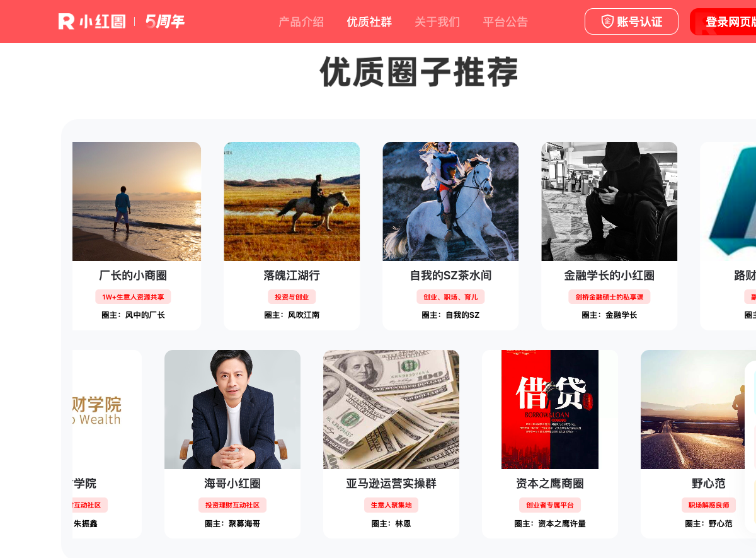This screenshot has width=756, height=558.
Task: Click the 投资与创业 tag
Action: (292, 297)
